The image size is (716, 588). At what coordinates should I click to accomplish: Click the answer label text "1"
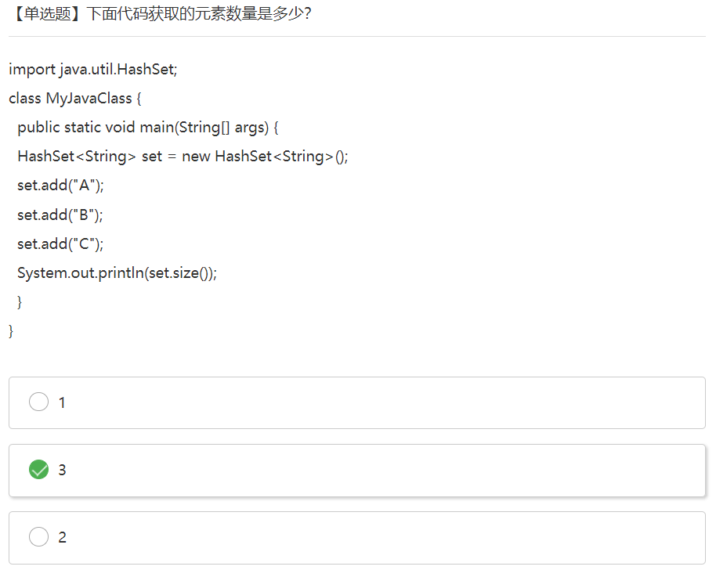click(x=62, y=402)
